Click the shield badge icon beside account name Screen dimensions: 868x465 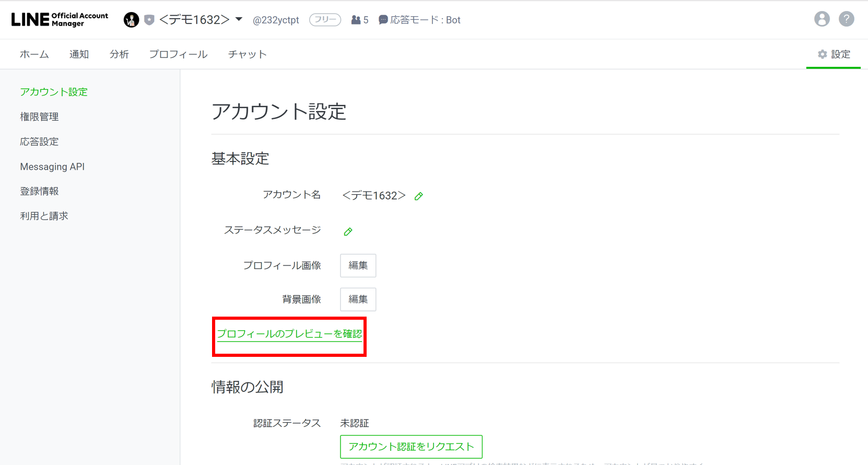(149, 20)
